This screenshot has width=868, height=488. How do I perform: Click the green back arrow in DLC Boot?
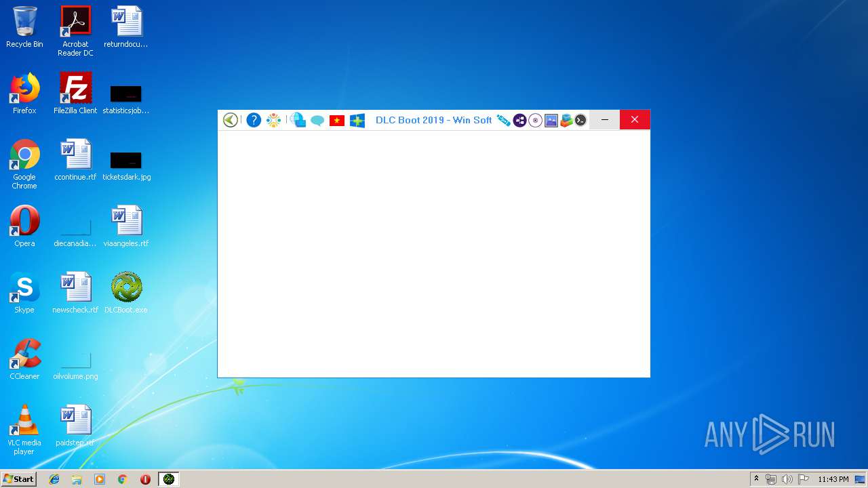click(231, 120)
